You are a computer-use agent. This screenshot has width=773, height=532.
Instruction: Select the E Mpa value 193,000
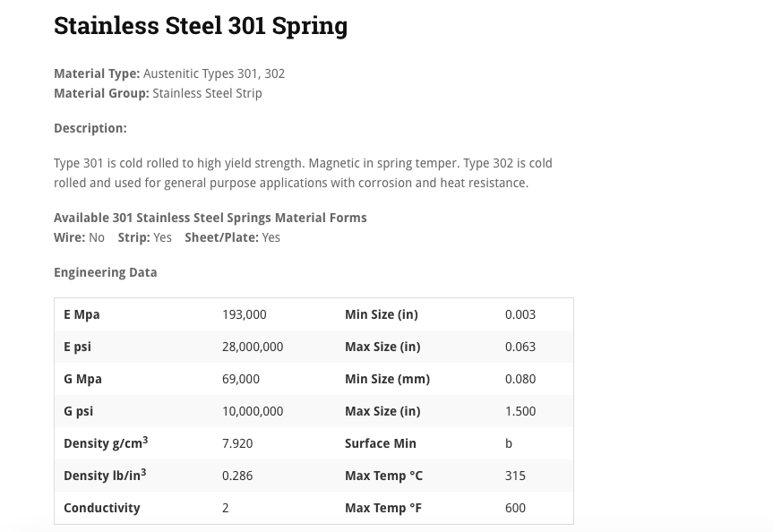(x=244, y=314)
